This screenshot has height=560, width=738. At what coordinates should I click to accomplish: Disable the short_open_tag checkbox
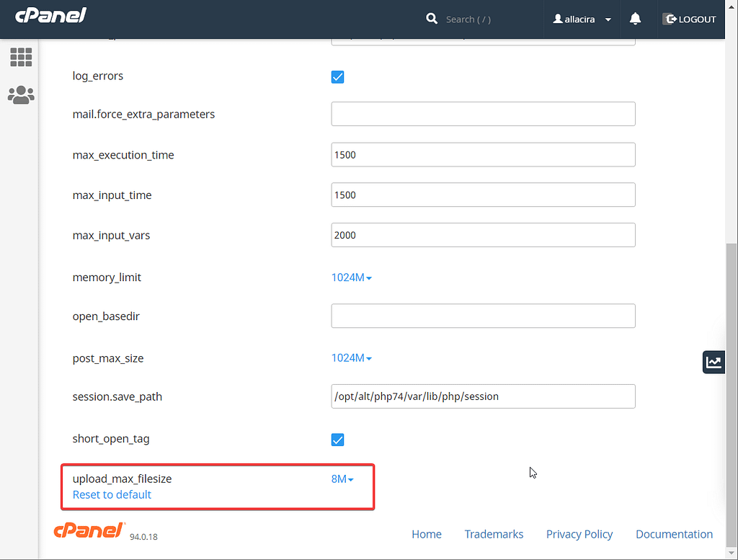(337, 440)
